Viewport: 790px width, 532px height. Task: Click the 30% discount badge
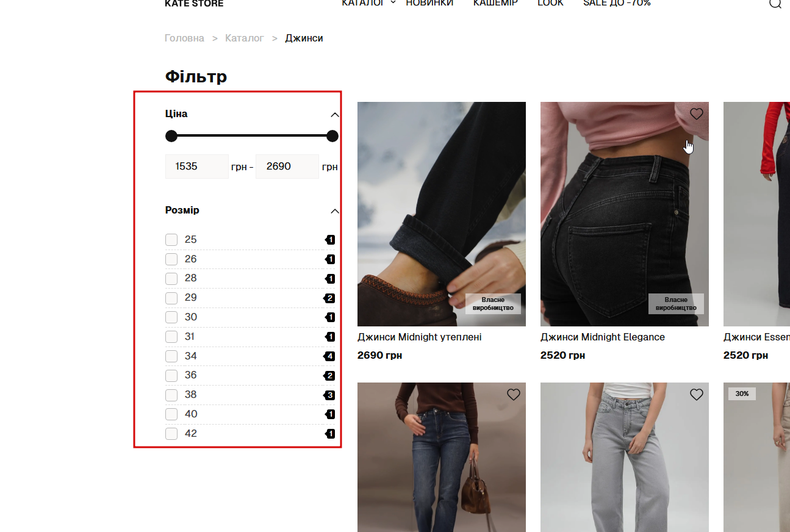point(742,394)
